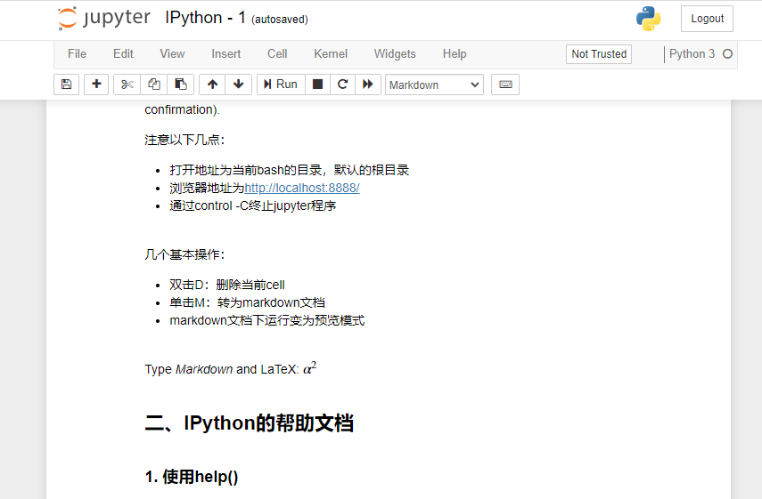Viewport: 762px width, 499px height.
Task: Open the cell type Markdown dropdown
Action: [434, 85]
